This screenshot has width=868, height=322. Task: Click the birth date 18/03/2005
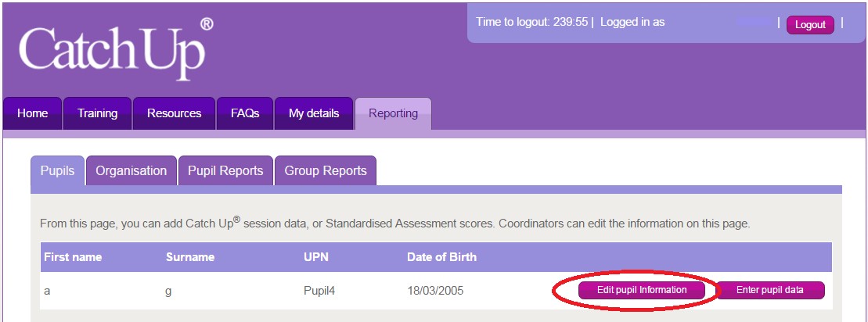[x=435, y=291]
